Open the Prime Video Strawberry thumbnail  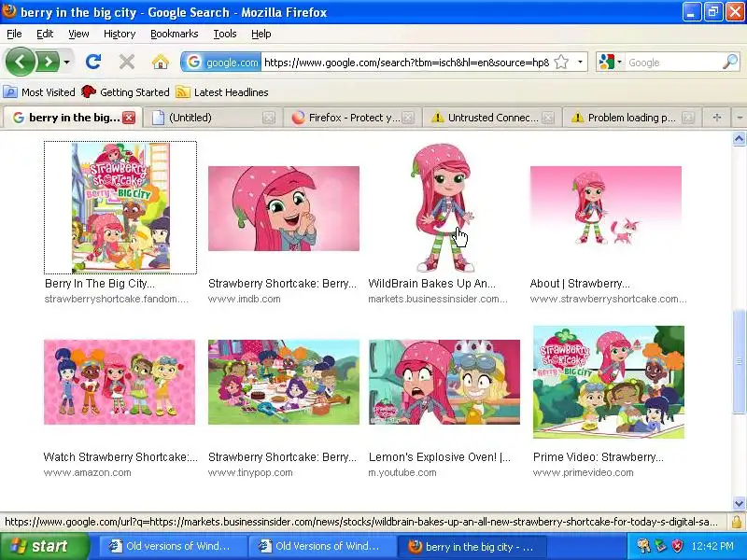click(x=609, y=382)
